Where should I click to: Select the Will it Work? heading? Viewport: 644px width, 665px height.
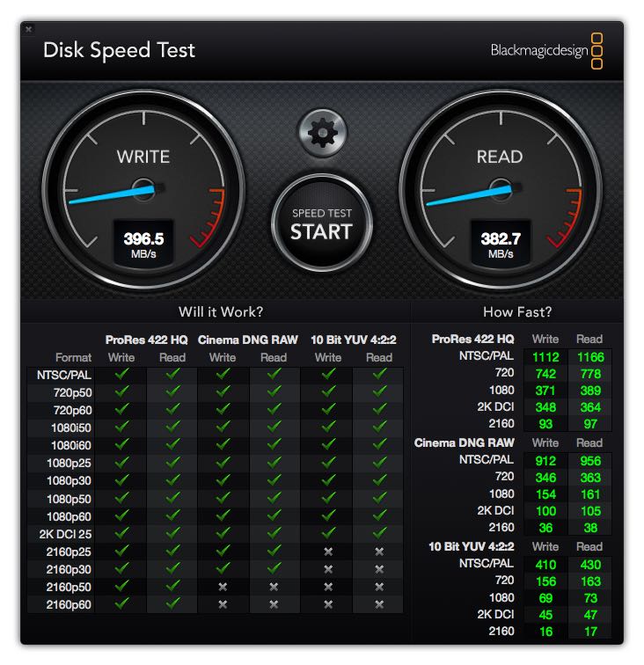click(221, 312)
